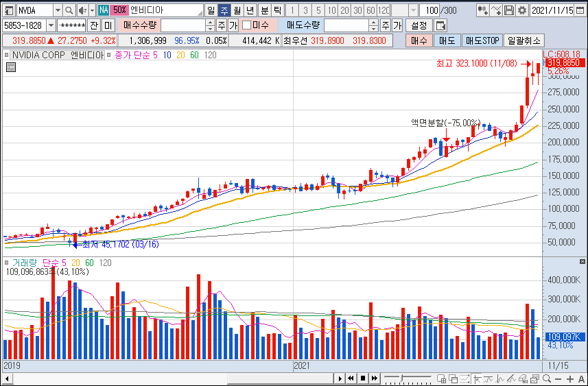Select the 년 yearly period tab

[x=250, y=10]
